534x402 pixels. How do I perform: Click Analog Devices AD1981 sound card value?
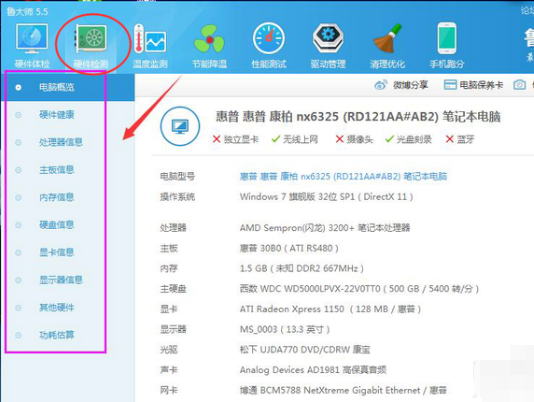(313, 370)
